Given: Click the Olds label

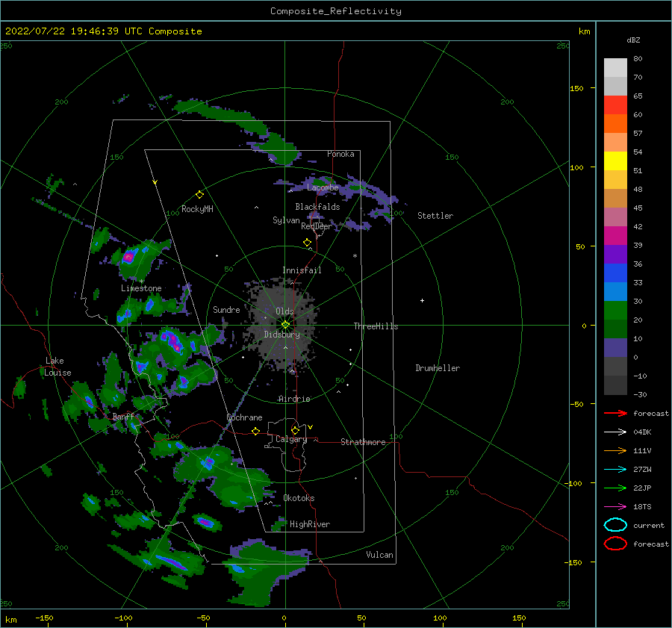Looking at the screenshot, I should click(x=284, y=311).
